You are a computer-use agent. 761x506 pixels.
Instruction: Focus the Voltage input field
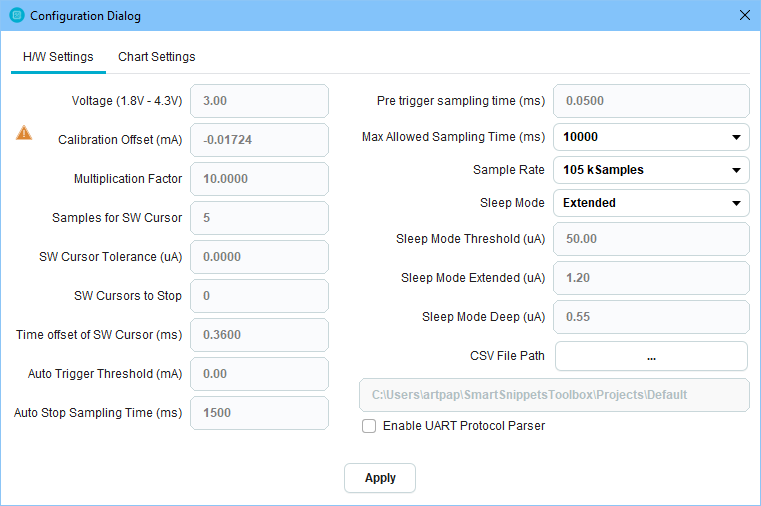pyautogui.click(x=259, y=101)
